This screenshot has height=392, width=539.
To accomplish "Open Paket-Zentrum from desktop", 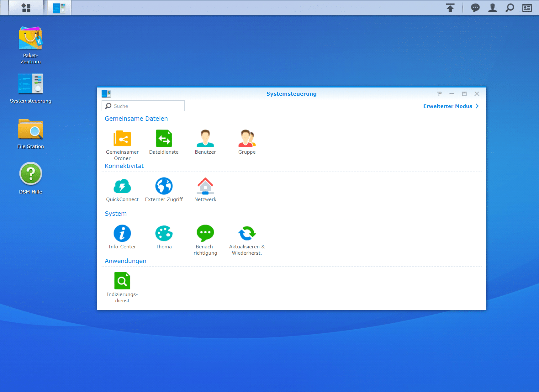I will click(x=30, y=39).
